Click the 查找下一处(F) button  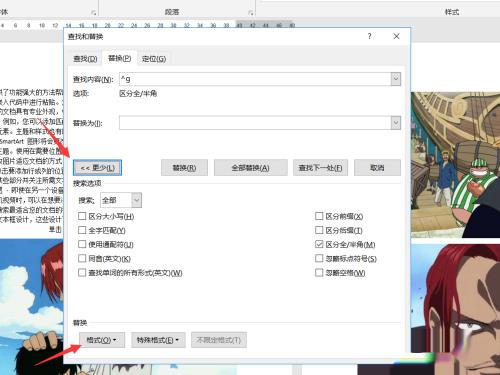[320, 168]
